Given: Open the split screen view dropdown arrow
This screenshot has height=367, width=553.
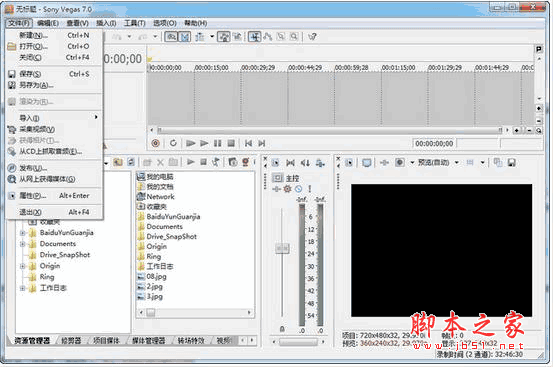Looking at the screenshot, I should (412, 163).
